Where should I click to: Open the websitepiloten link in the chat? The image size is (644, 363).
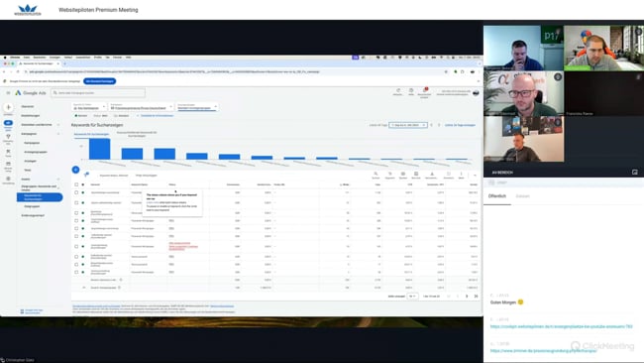[561, 326]
